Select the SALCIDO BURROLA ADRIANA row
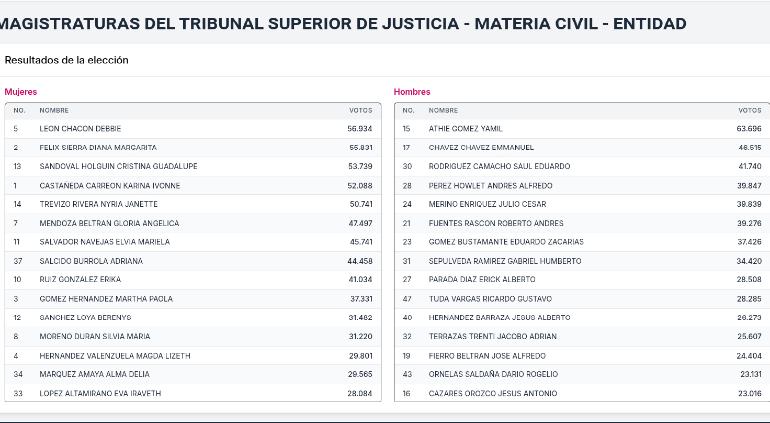 193,261
